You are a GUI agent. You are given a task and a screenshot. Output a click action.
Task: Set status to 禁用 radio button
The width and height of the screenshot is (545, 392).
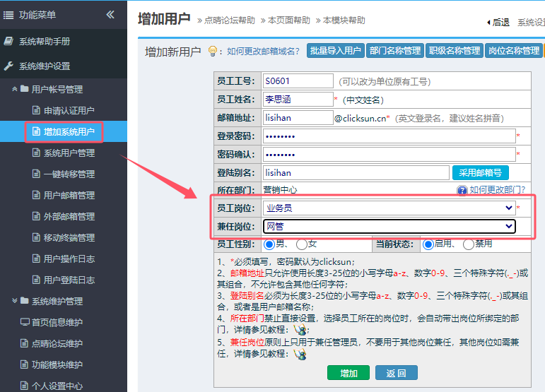pos(468,244)
